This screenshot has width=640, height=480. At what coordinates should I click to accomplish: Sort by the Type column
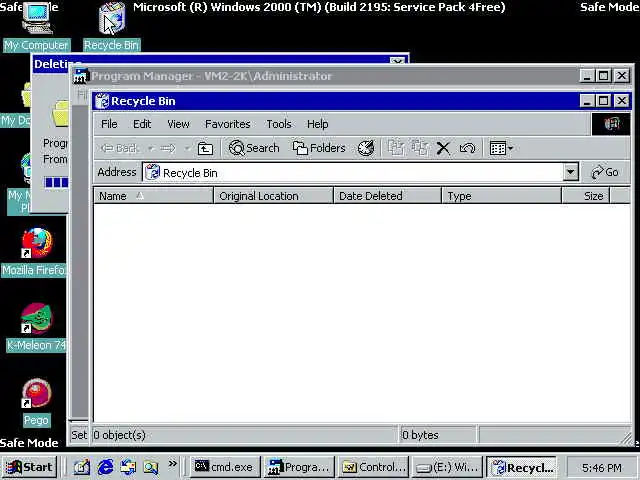coord(502,196)
